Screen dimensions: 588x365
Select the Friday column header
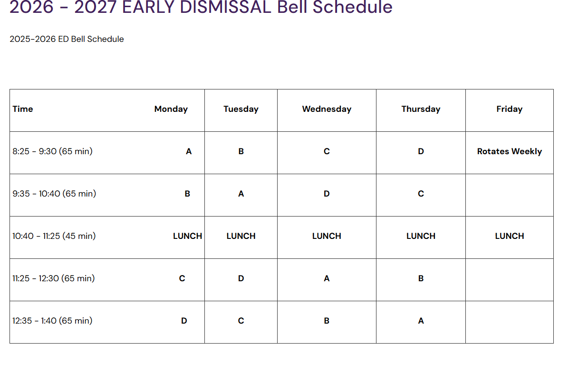(510, 109)
